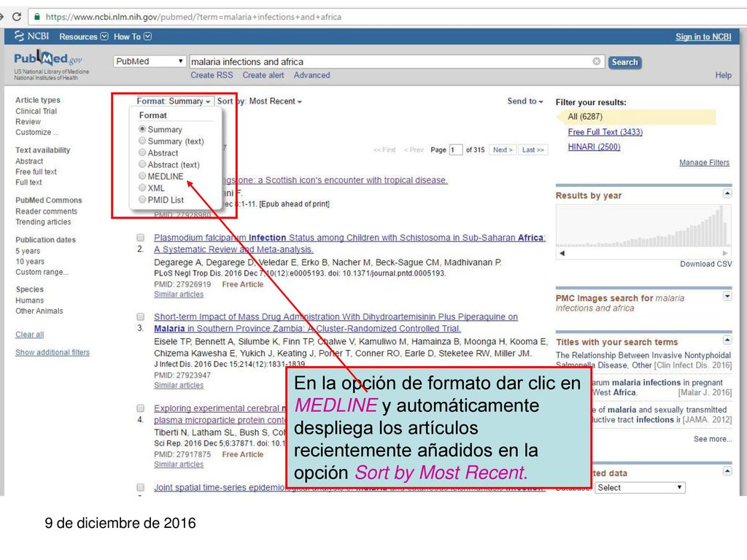The image size is (747, 560).
Task: Click the Search button
Action: pos(624,63)
